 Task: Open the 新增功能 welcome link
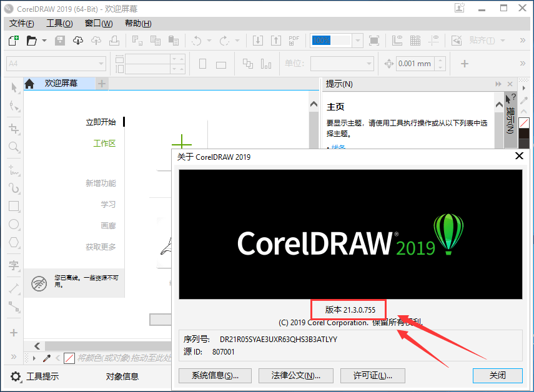click(x=101, y=183)
